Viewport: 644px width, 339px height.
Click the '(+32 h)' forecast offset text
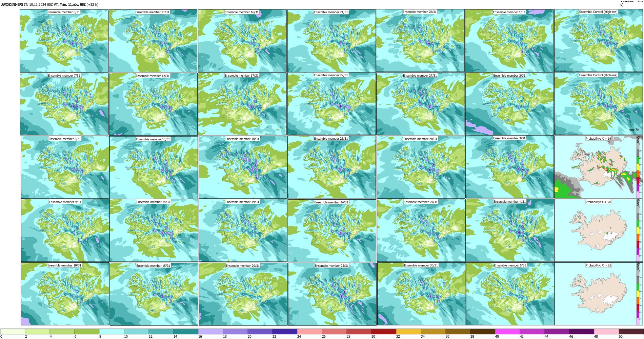(93, 4)
